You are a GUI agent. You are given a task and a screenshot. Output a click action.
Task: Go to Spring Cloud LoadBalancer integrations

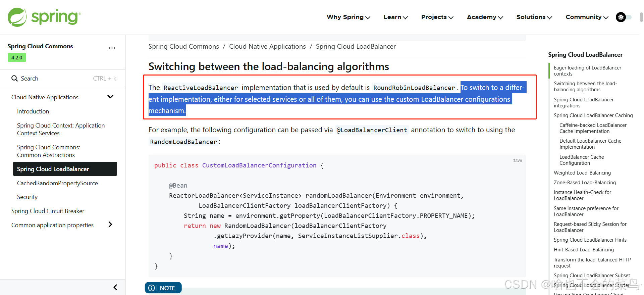click(x=584, y=103)
